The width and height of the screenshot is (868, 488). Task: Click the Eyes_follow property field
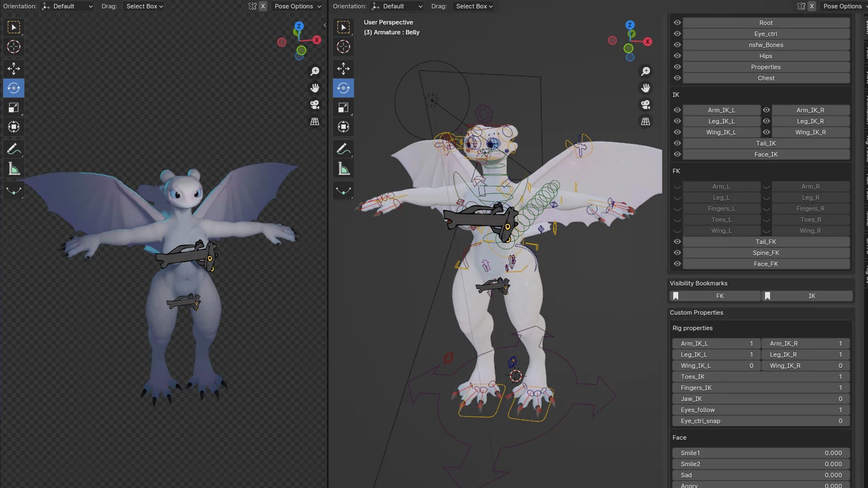click(x=761, y=410)
